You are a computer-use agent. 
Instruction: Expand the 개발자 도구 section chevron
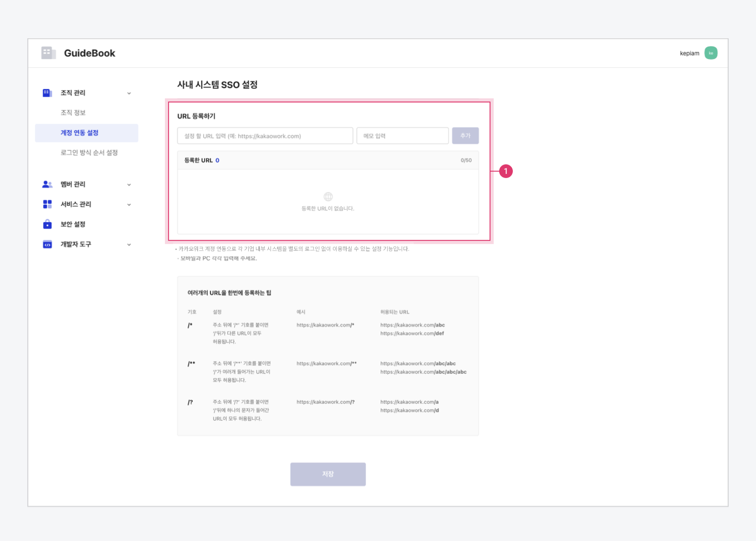[129, 245]
